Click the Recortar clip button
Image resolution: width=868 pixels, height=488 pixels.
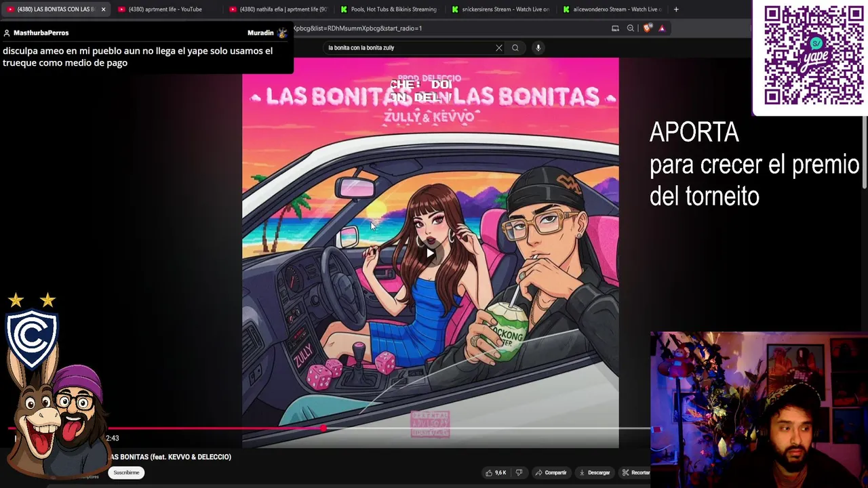[x=636, y=472]
